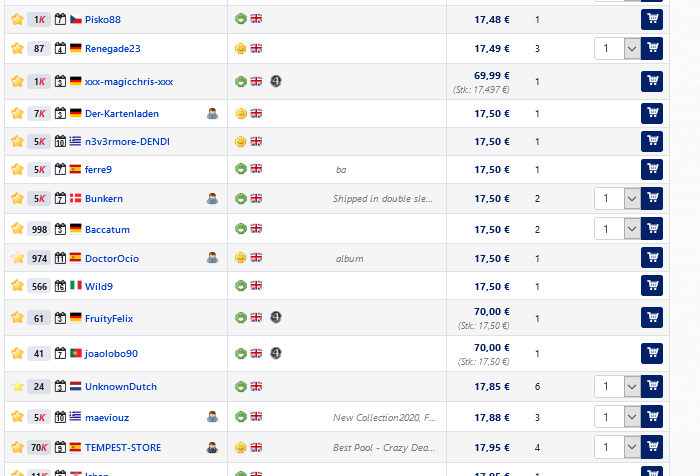700x476 pixels.
Task: Click Bunkern's 'Shipped in double sle…' comment
Action: click(383, 199)
